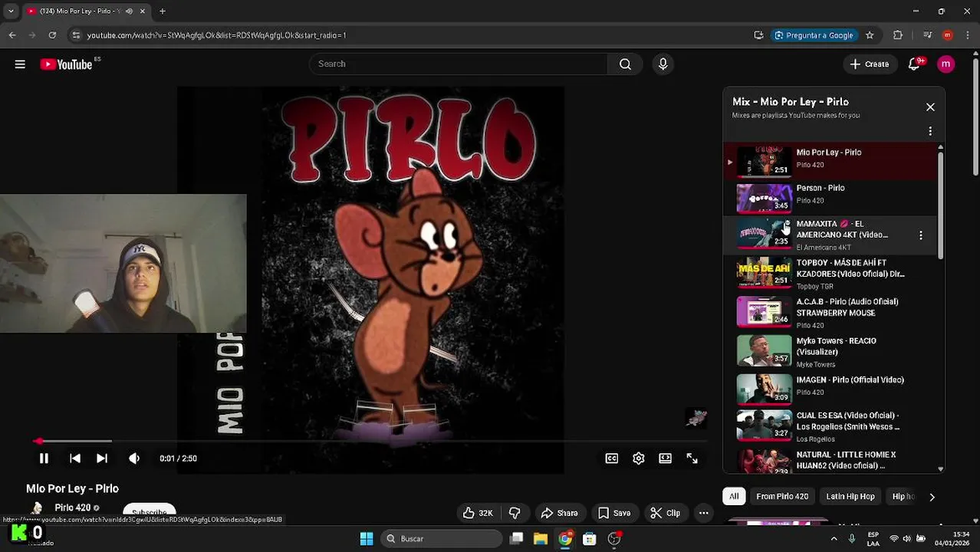Like the video with 32K likes
Screen dimensions: 980x552
pos(477,513)
